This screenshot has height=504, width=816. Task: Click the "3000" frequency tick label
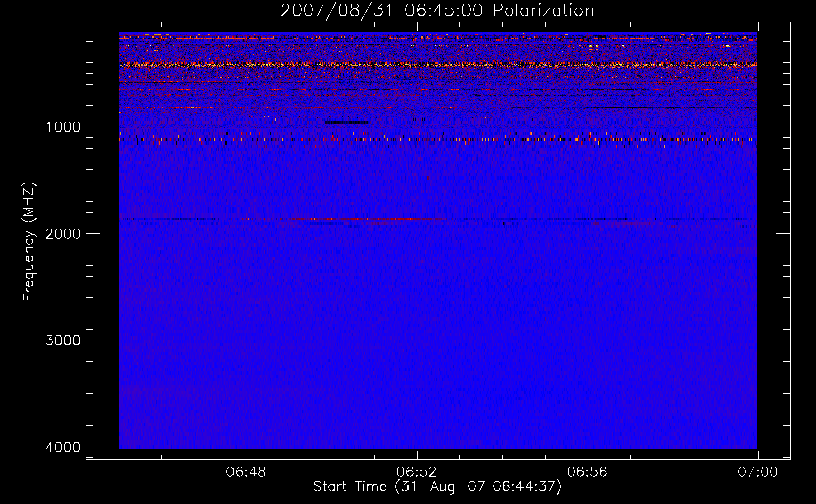click(x=63, y=340)
